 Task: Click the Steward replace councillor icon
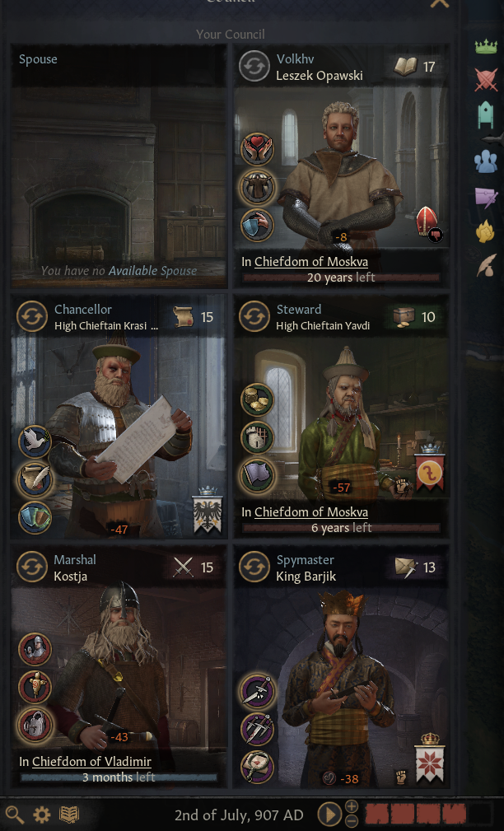click(254, 317)
